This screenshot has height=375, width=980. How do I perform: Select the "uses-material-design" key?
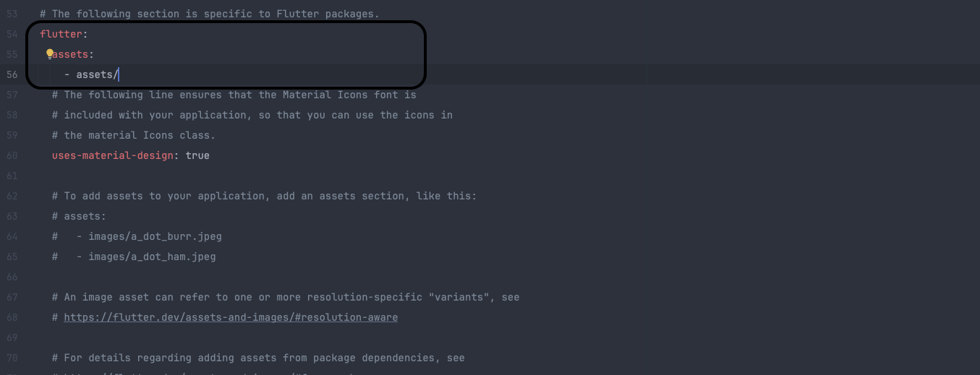tap(112, 155)
